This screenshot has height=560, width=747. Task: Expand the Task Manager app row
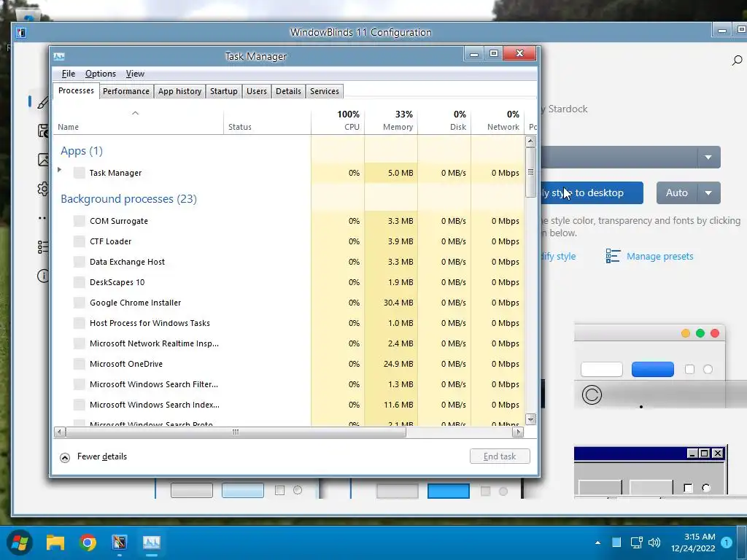[x=60, y=170]
